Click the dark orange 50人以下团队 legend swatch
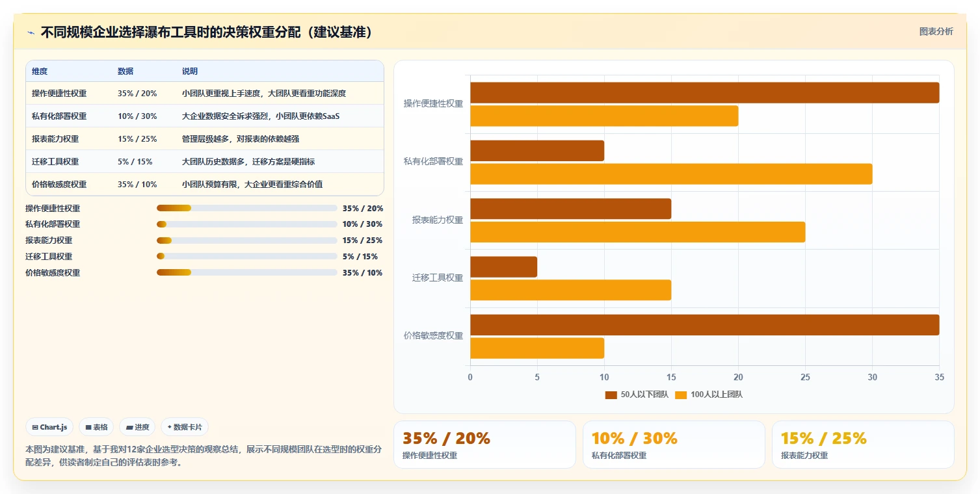This screenshot has width=980, height=494. 611,395
